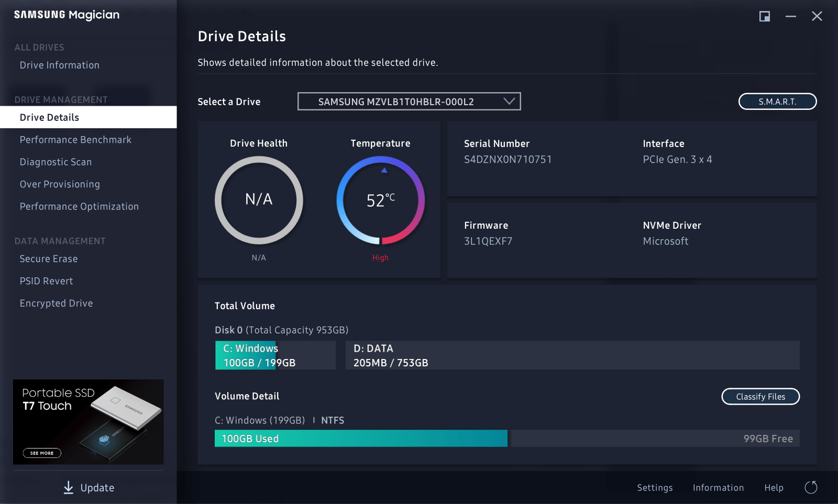This screenshot has width=838, height=504.
Task: Click the Volume Detail heading
Action: [x=247, y=396]
